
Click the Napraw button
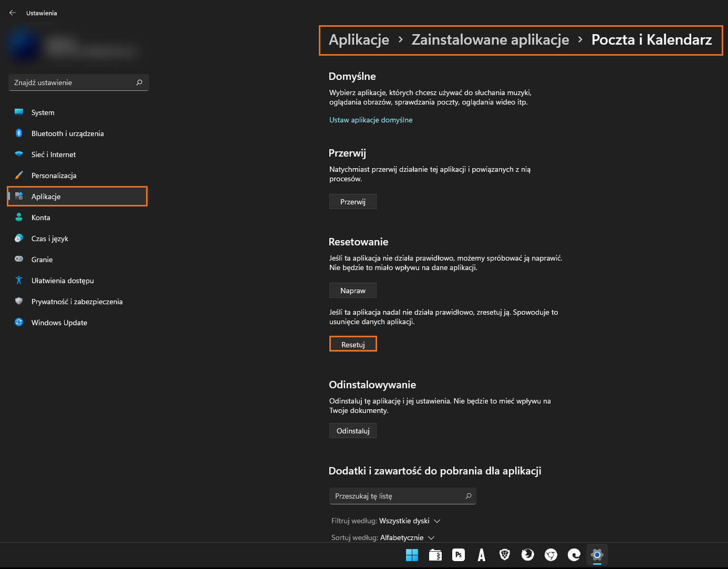click(353, 291)
